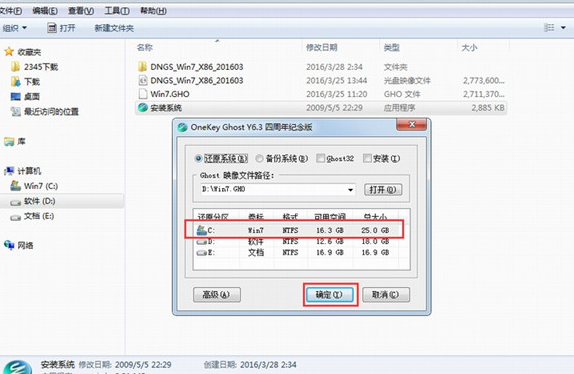Sort by the 大小 column header
The image size is (574, 374).
[x=469, y=47]
